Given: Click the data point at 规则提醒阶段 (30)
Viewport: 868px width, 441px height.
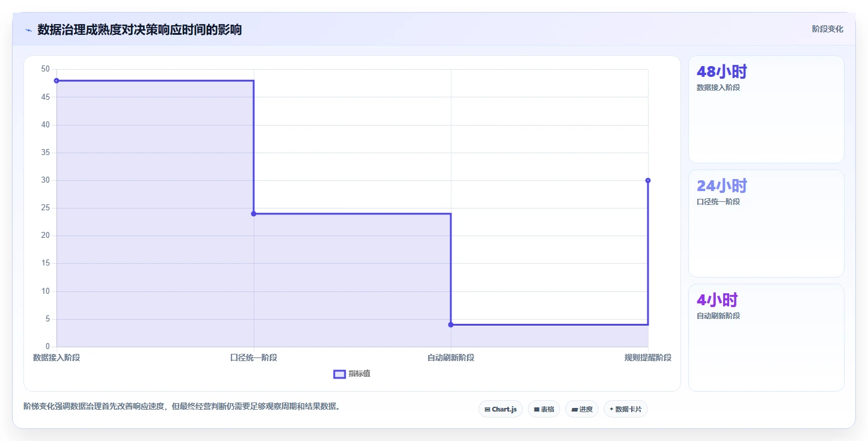Looking at the screenshot, I should tap(648, 180).
